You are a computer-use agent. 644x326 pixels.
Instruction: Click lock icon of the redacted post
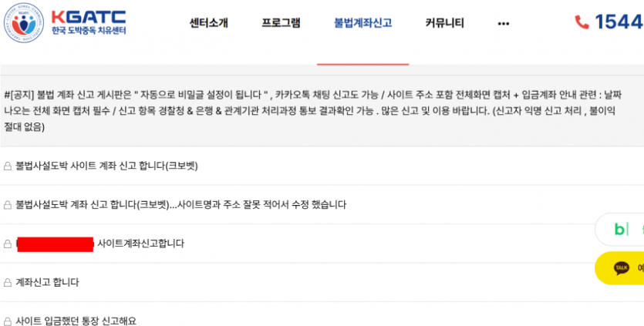8,244
